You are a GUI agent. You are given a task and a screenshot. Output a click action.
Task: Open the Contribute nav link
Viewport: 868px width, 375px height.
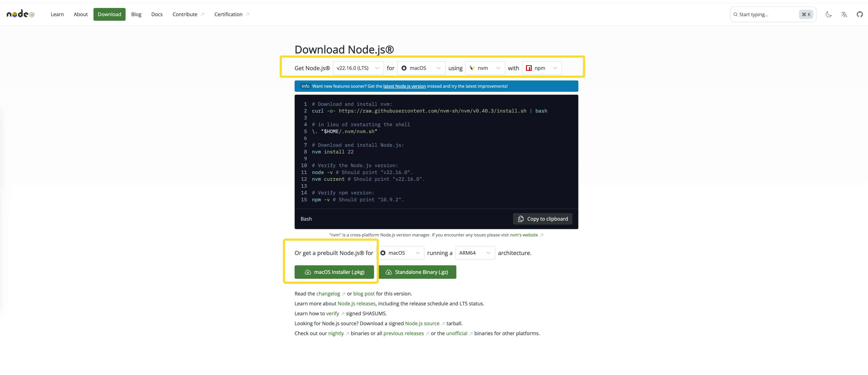(188, 14)
